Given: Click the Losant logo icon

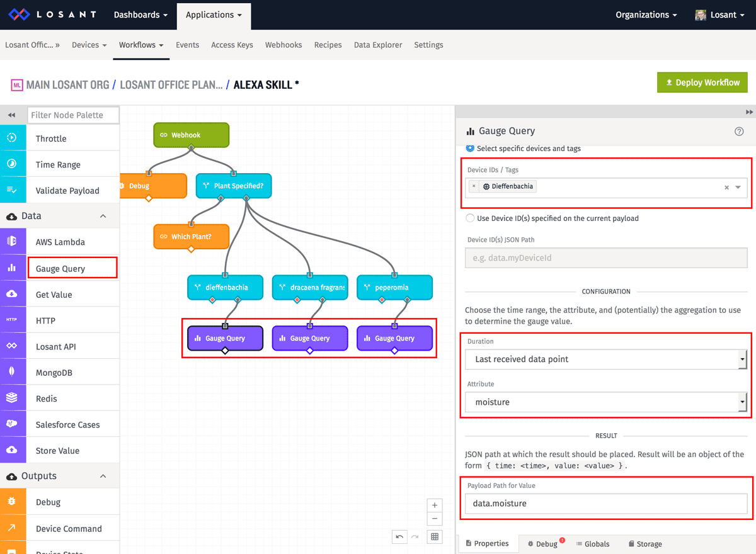Looking at the screenshot, I should point(20,14).
